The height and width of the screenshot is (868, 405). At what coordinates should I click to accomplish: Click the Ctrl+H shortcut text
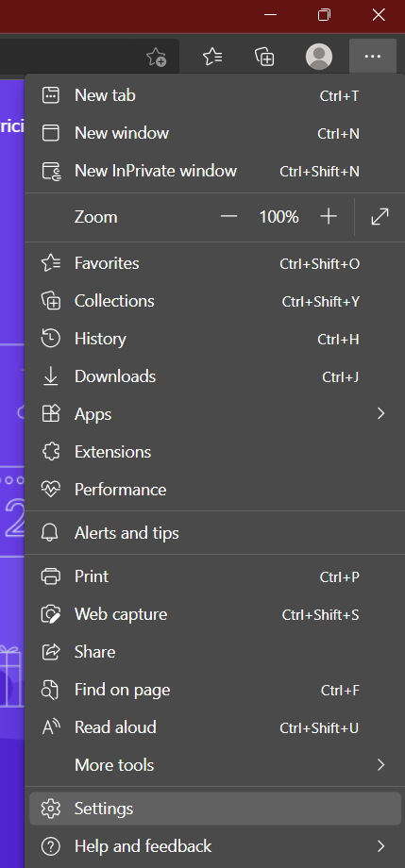click(x=338, y=340)
